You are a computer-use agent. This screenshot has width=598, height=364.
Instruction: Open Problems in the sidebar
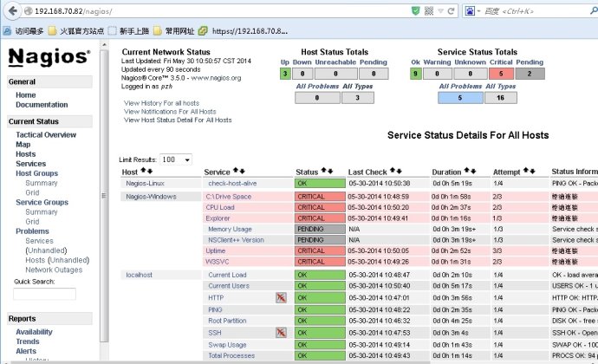click(32, 231)
